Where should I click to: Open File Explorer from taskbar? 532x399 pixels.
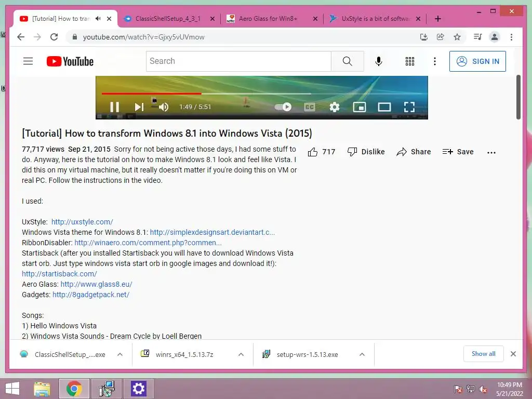point(42,389)
